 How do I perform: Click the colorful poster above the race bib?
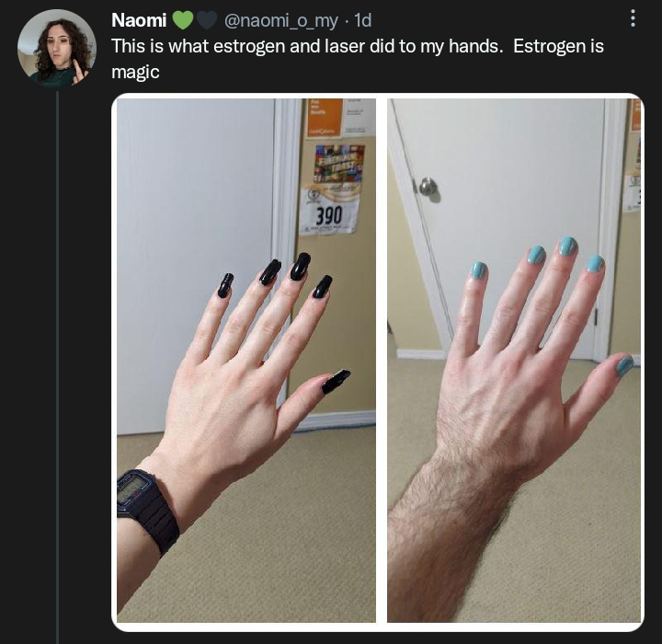339,163
